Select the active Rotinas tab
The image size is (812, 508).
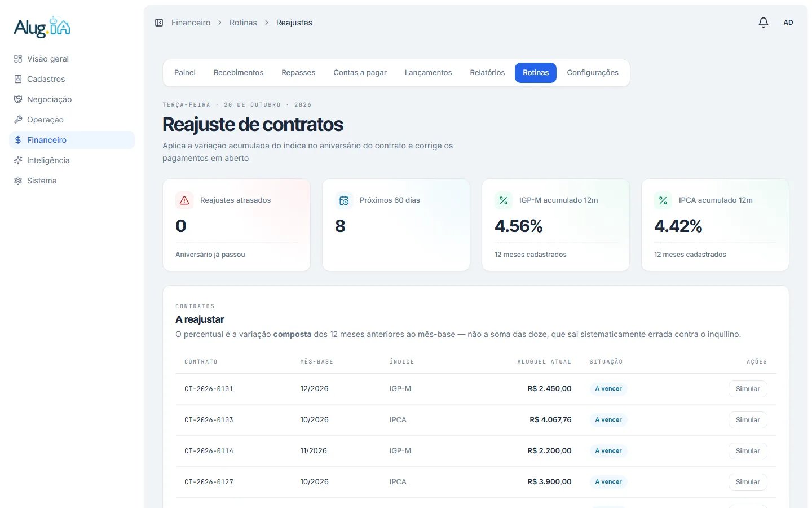point(536,73)
